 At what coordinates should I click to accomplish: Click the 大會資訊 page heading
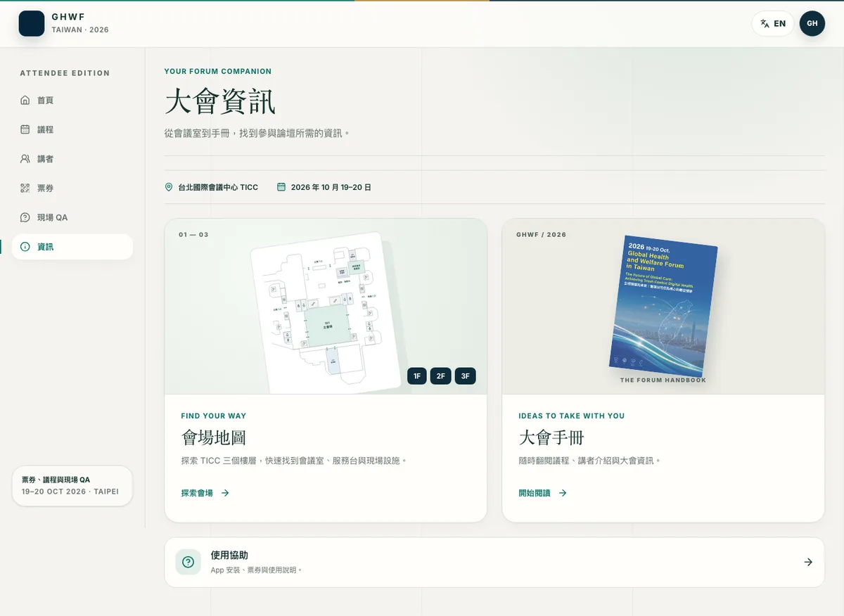point(220,102)
